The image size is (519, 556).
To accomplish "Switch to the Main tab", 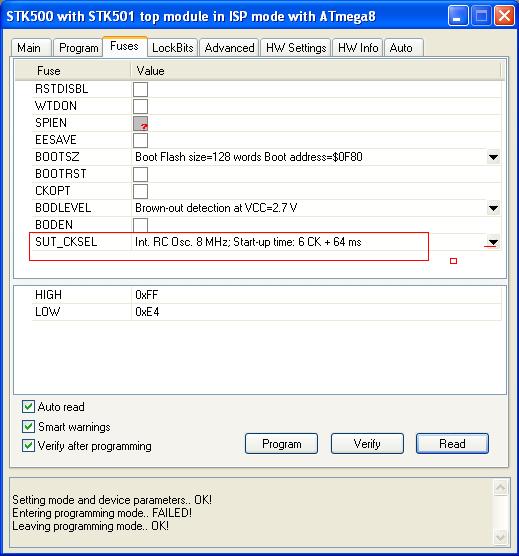I will (31, 48).
